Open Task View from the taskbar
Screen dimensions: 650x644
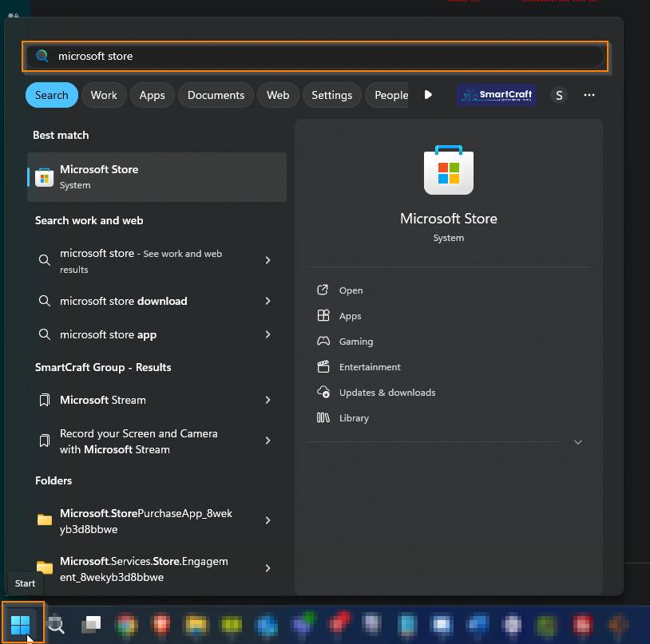tap(91, 624)
